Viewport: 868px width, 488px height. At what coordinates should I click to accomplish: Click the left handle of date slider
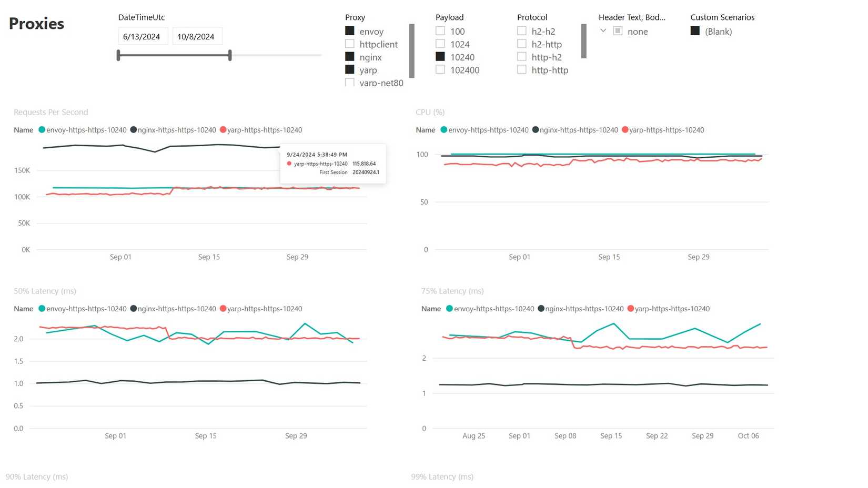click(x=118, y=55)
